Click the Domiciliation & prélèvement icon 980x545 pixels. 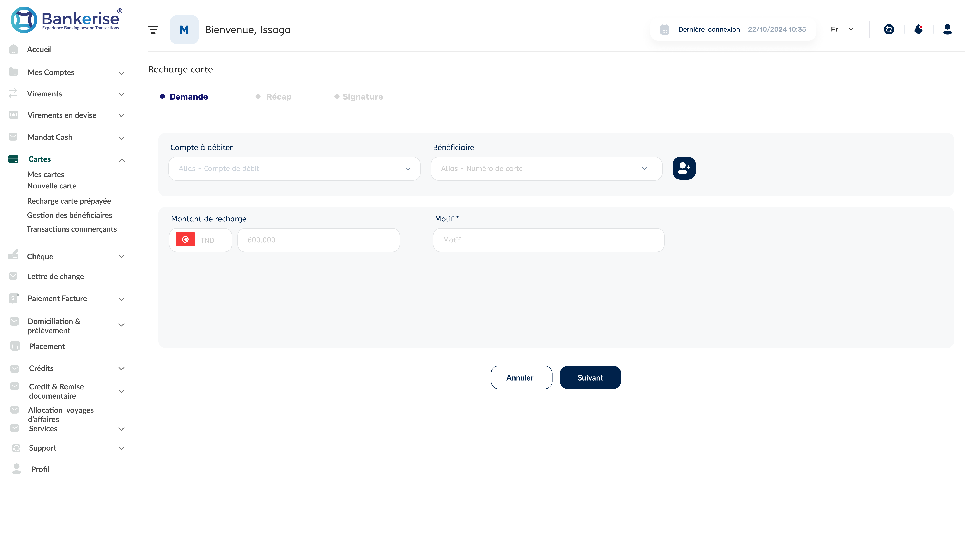coord(14,321)
